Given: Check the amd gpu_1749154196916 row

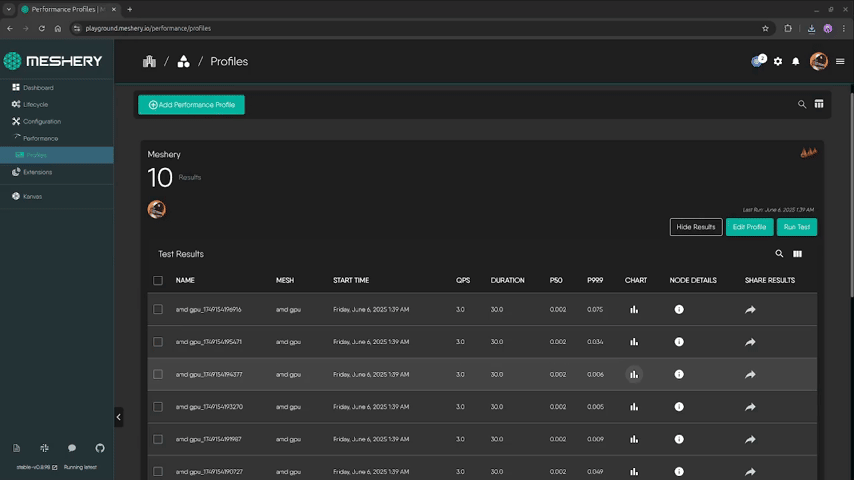Looking at the screenshot, I should pyautogui.click(x=158, y=310).
